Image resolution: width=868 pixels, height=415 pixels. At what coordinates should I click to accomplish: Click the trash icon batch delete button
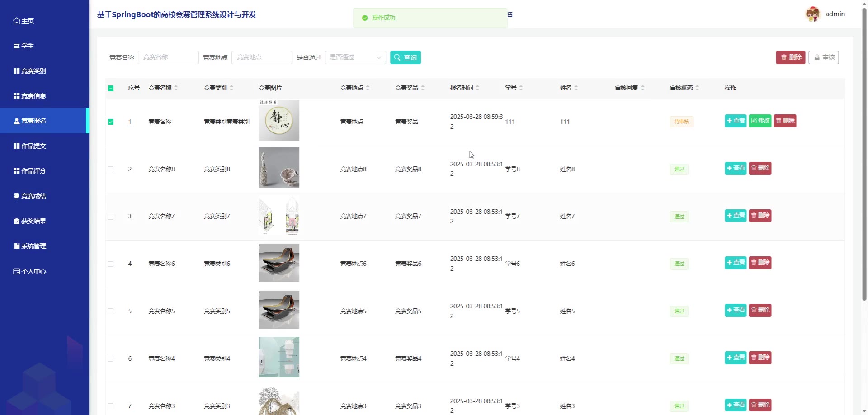pyautogui.click(x=790, y=57)
